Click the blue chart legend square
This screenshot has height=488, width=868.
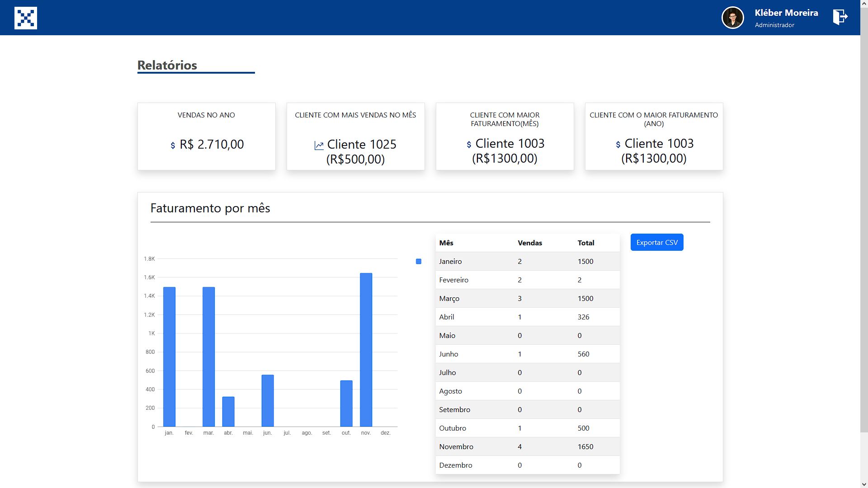(x=419, y=262)
